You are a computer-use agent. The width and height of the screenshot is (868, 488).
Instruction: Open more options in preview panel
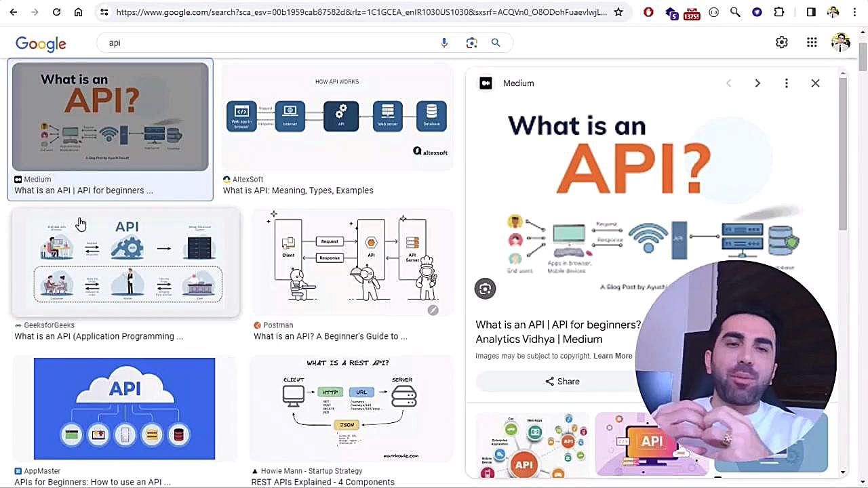(x=787, y=83)
